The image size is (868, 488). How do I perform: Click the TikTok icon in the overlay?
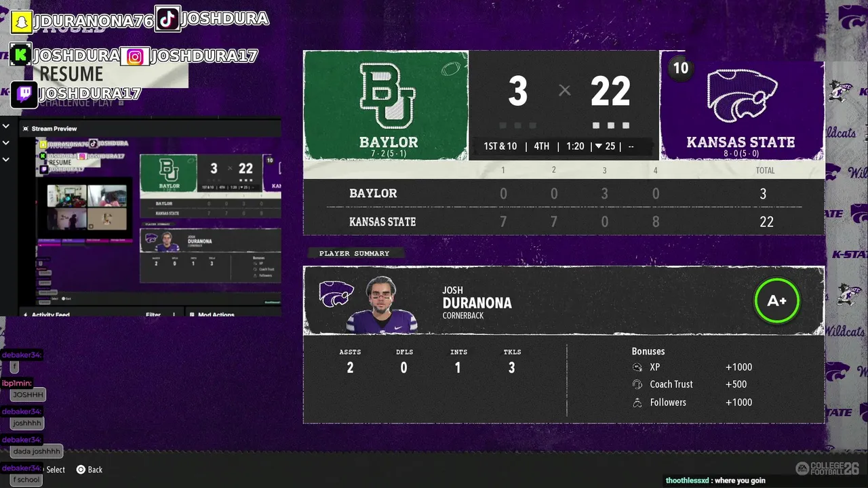point(167,19)
